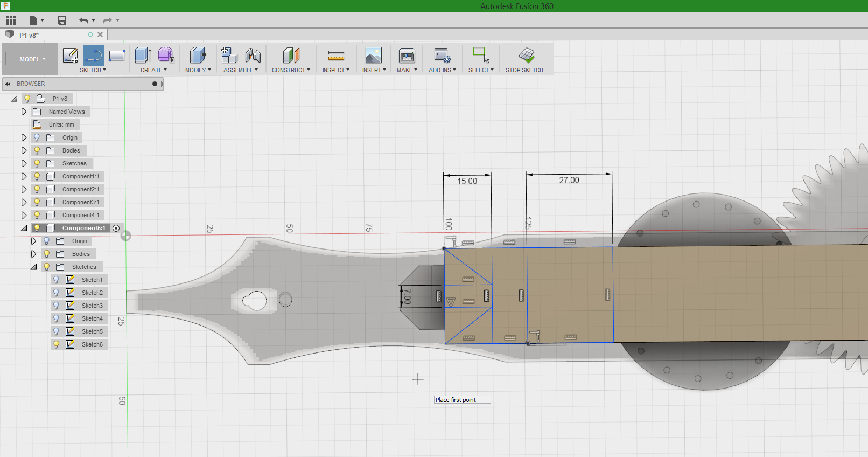
Task: Choose the Extrude tool icon
Action: click(143, 55)
